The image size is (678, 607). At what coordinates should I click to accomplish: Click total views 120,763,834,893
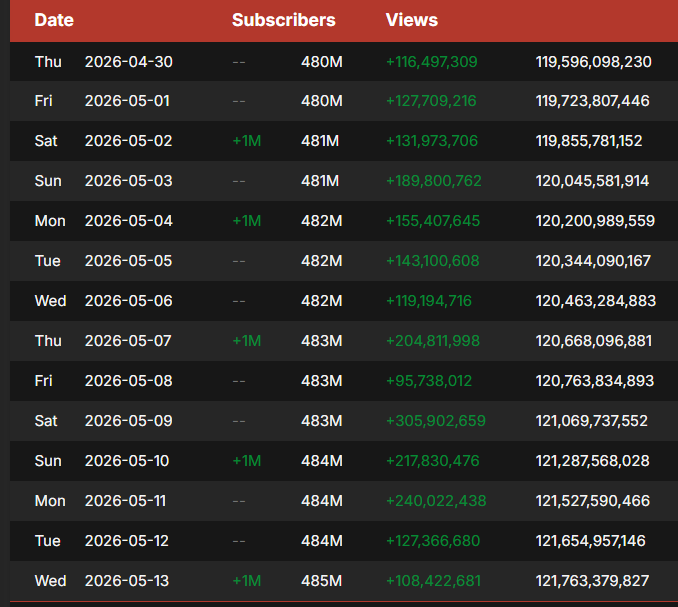[595, 381]
